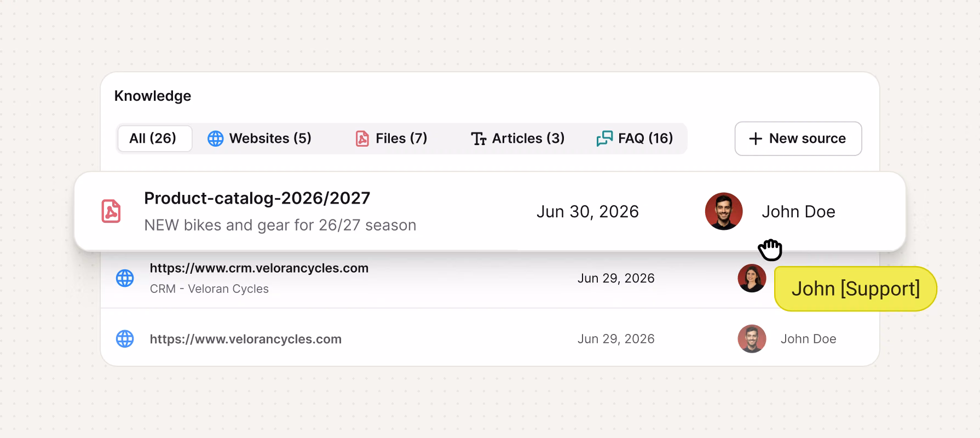Open the https://www.velorancycles.com source
The height and width of the screenshot is (438, 980).
(246, 339)
